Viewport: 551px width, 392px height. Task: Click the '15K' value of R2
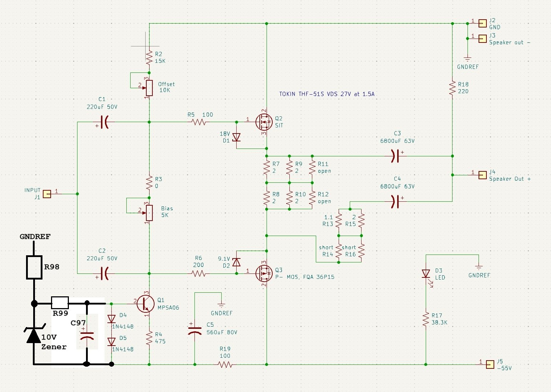[160, 61]
